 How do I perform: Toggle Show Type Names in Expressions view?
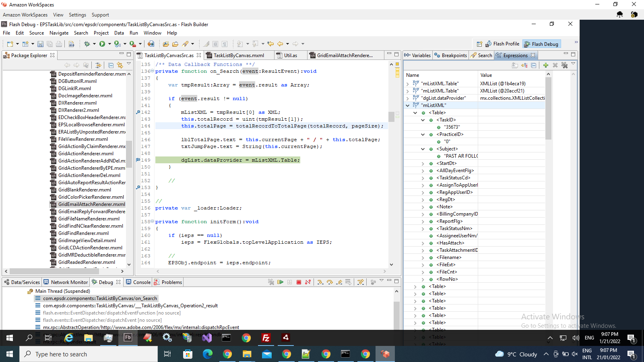515,65
